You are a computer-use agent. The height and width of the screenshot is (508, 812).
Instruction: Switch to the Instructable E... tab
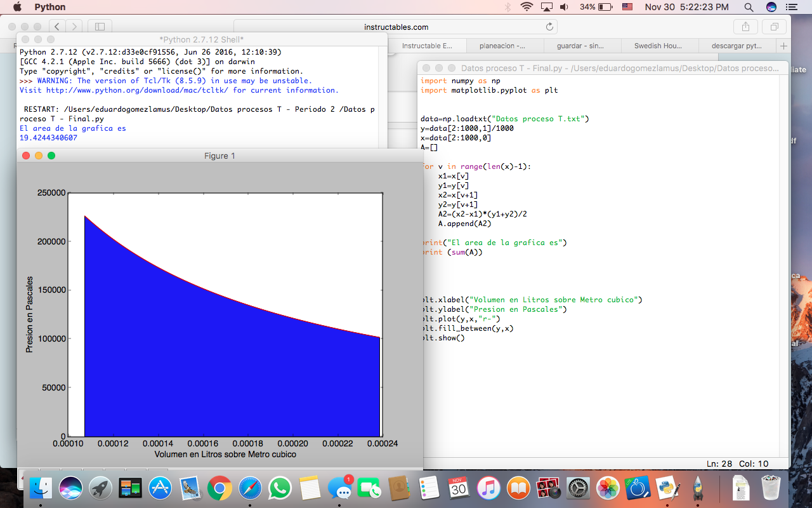pyautogui.click(x=427, y=46)
